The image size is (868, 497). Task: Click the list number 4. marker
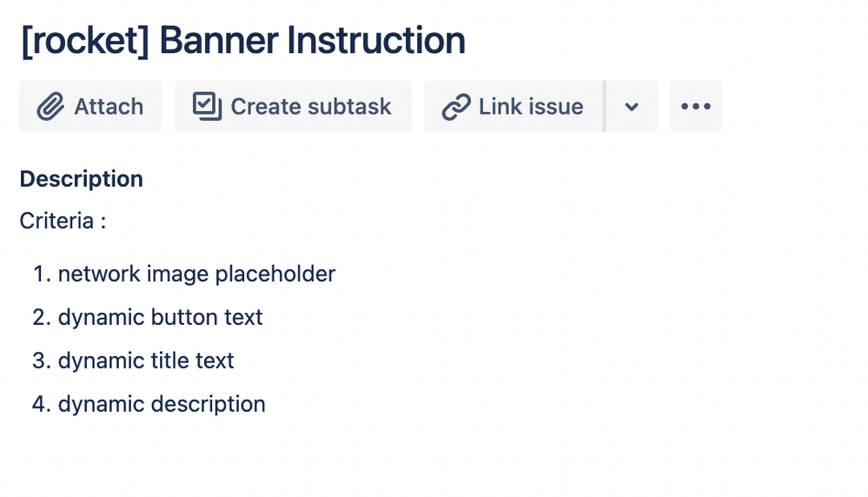pos(42,404)
